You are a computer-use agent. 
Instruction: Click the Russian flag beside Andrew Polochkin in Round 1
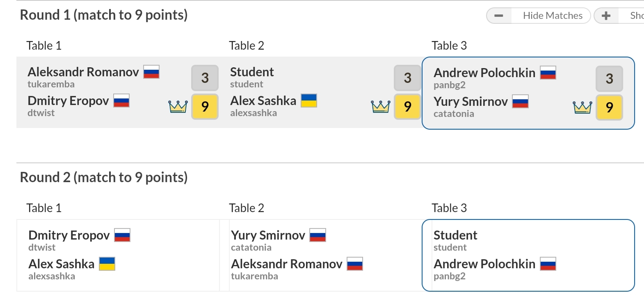pos(548,73)
